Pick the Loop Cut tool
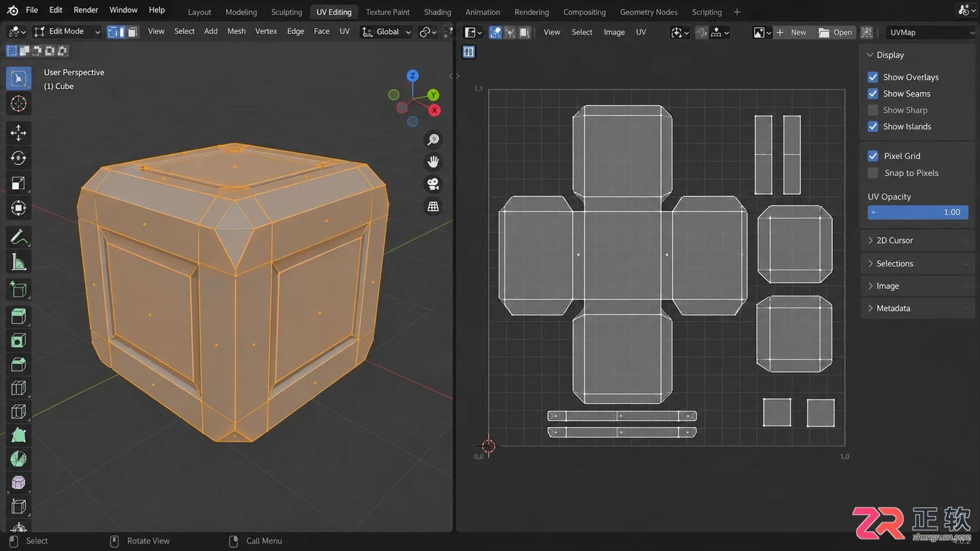 pyautogui.click(x=18, y=388)
